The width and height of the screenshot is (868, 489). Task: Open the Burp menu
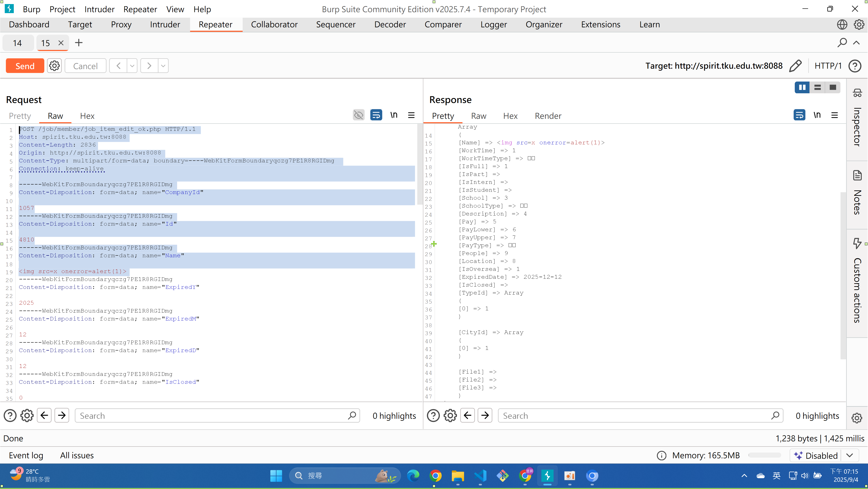pyautogui.click(x=31, y=9)
